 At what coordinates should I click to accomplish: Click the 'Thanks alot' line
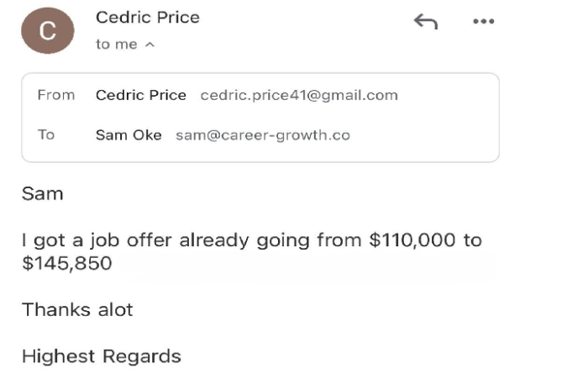tap(77, 309)
